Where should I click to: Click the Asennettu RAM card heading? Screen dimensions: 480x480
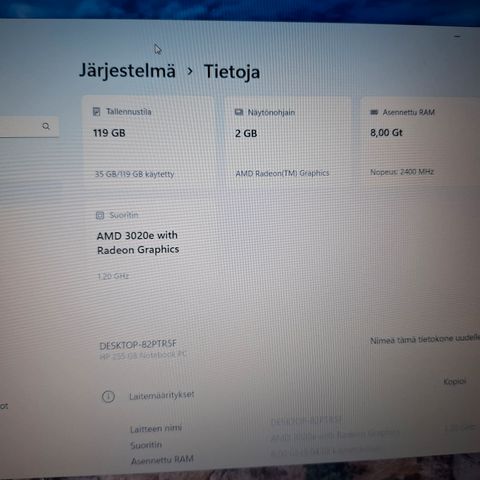(409, 112)
